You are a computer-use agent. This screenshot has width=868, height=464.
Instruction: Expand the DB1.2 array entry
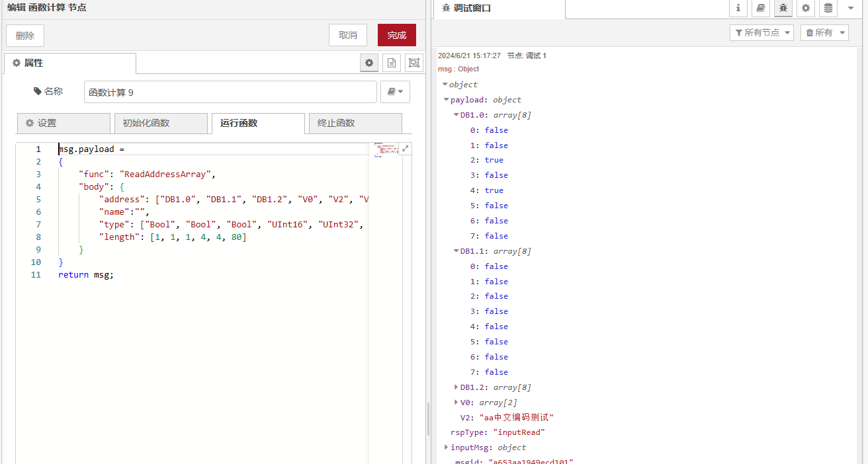456,387
